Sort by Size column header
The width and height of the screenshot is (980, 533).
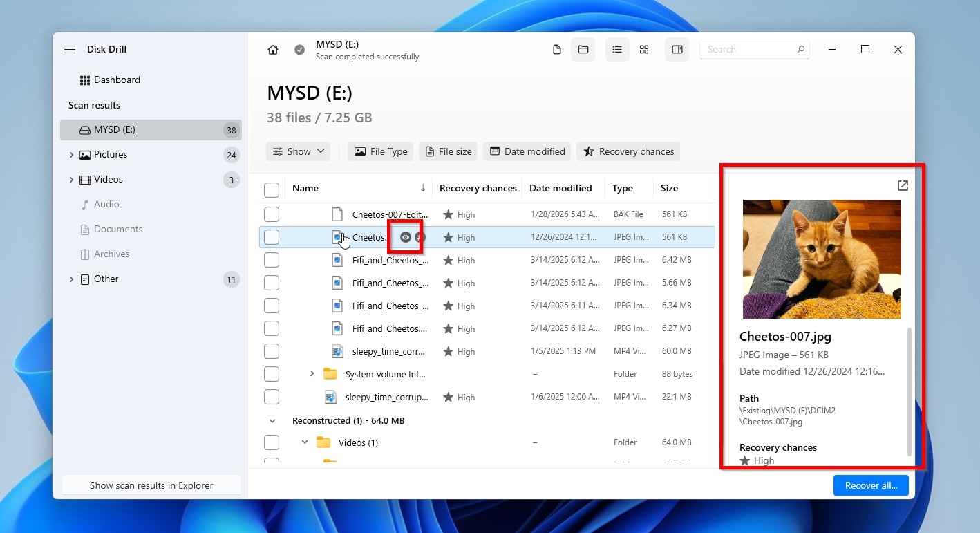(x=669, y=188)
